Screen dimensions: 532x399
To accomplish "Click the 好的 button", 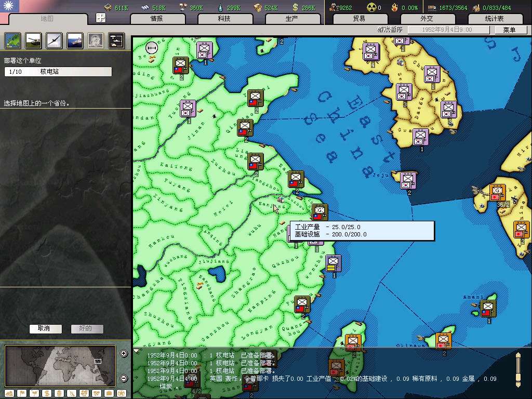I will [87, 328].
